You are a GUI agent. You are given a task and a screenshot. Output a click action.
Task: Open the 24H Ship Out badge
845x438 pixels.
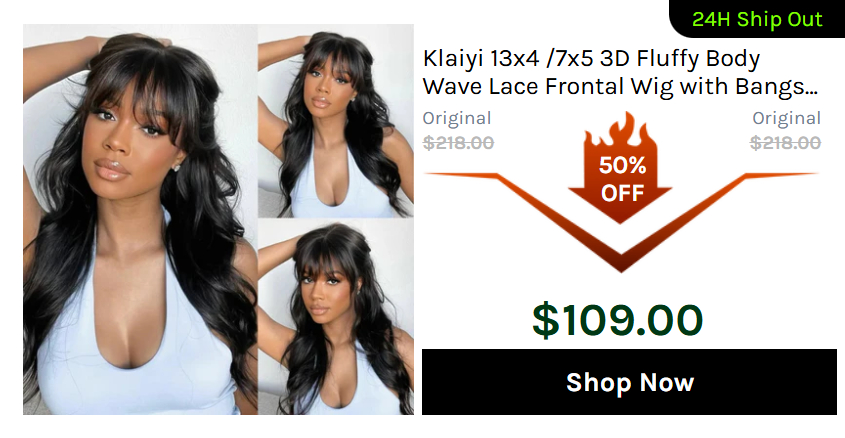(x=757, y=19)
